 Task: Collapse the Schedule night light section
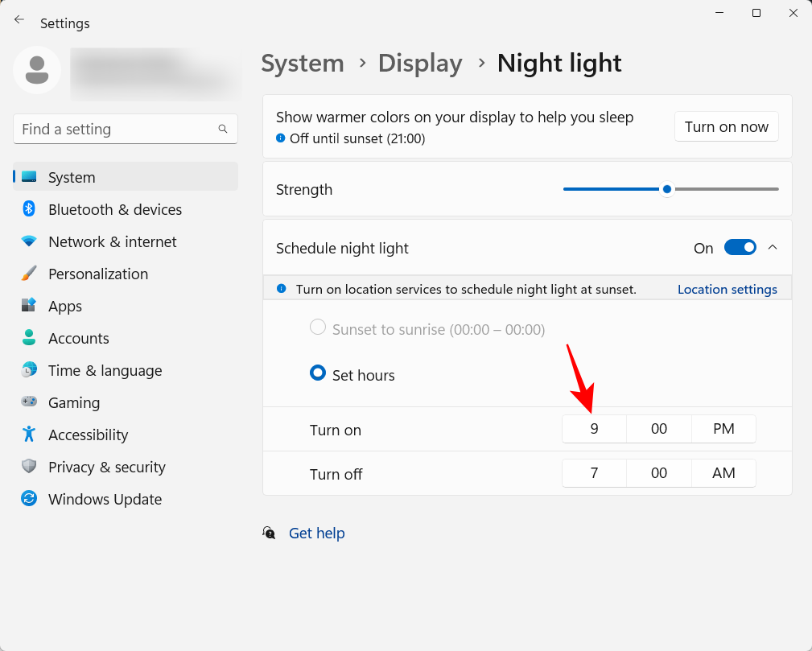click(x=773, y=247)
